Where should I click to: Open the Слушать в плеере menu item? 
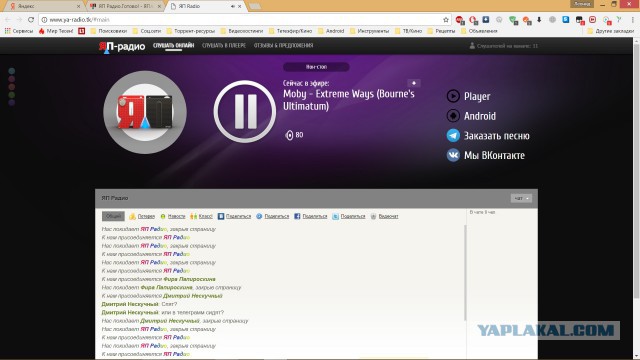(x=224, y=45)
